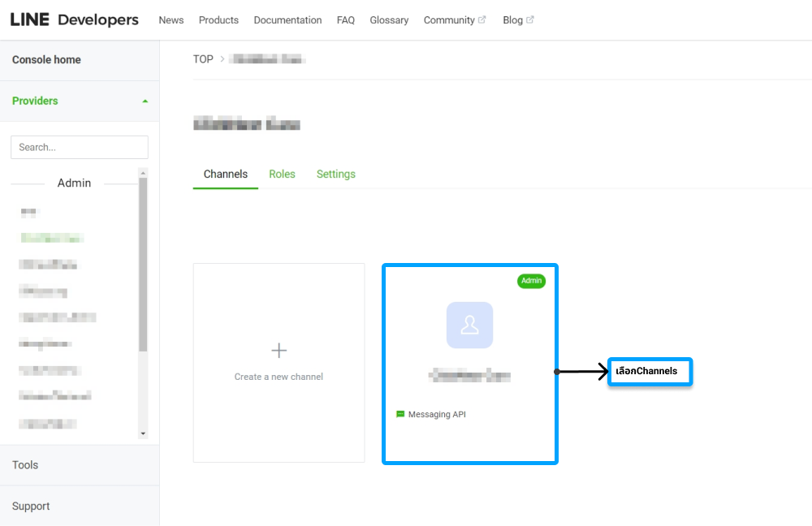Open the Blog menu item
This screenshot has height=526, width=812.
click(512, 19)
